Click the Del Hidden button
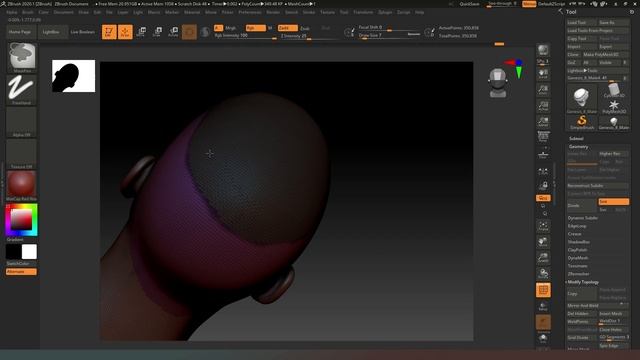 click(x=582, y=313)
